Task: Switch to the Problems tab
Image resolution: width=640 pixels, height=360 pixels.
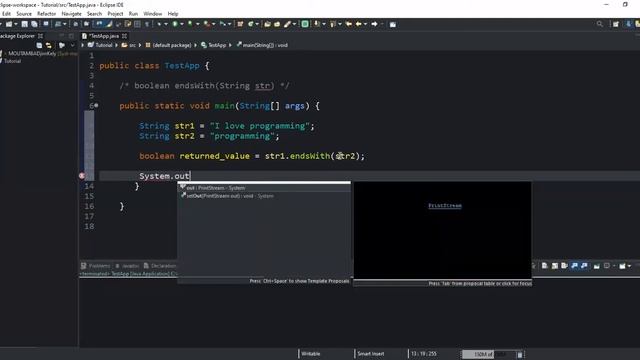Action: 96,266
